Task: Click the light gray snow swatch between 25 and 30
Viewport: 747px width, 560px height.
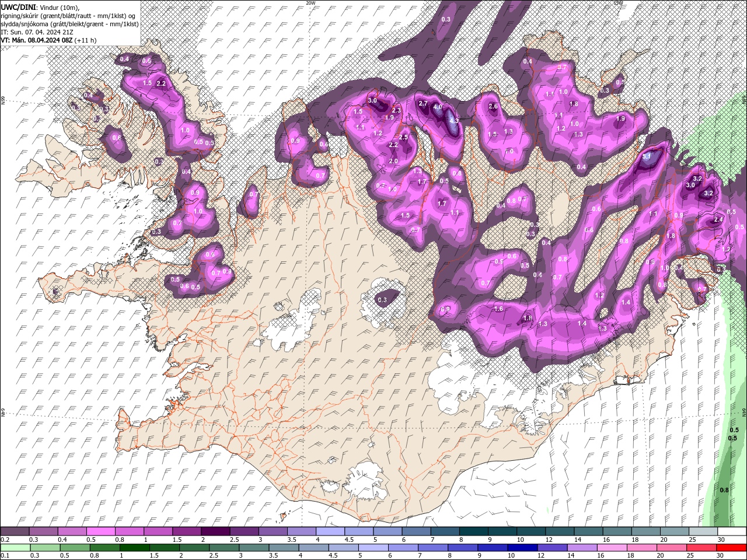Action: (703, 531)
